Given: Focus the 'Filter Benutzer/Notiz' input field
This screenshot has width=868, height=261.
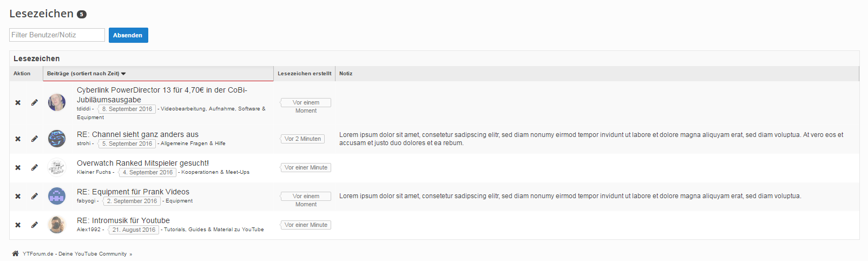Looking at the screenshot, I should tap(57, 35).
